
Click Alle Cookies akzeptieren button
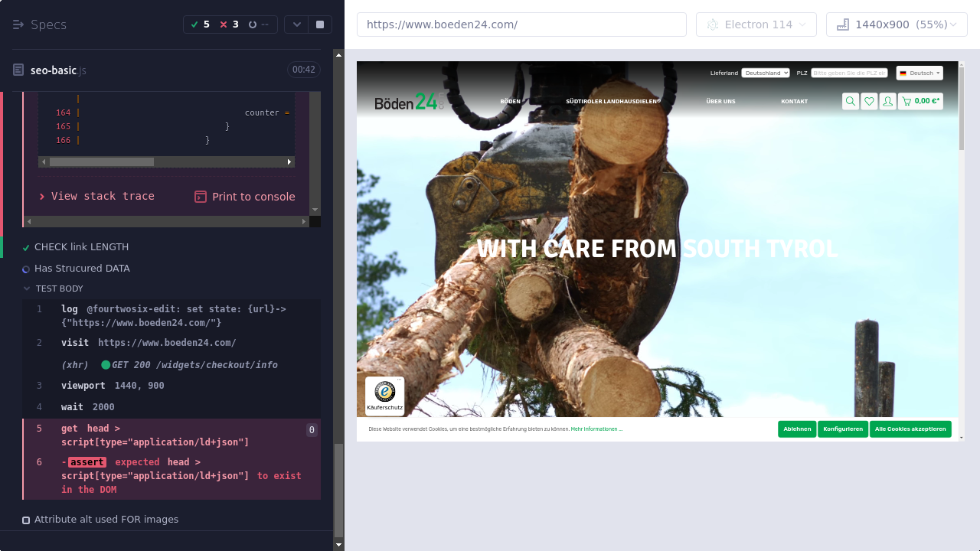click(x=910, y=429)
